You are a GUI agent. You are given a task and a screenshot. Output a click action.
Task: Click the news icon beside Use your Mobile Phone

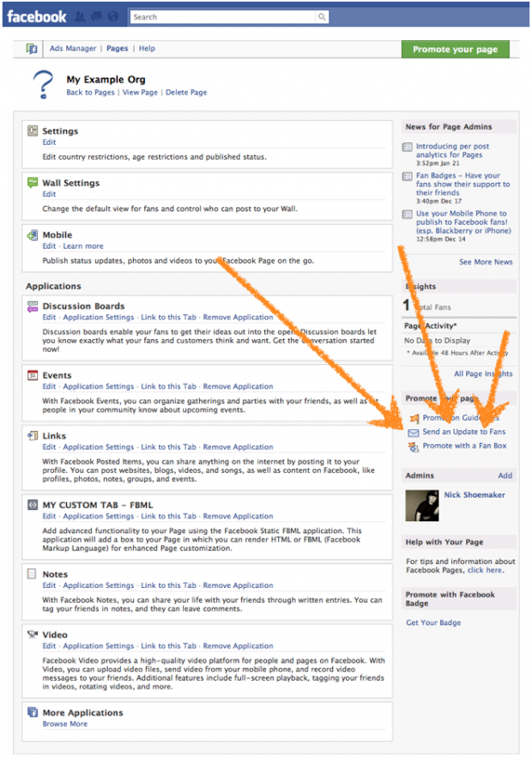tap(408, 214)
